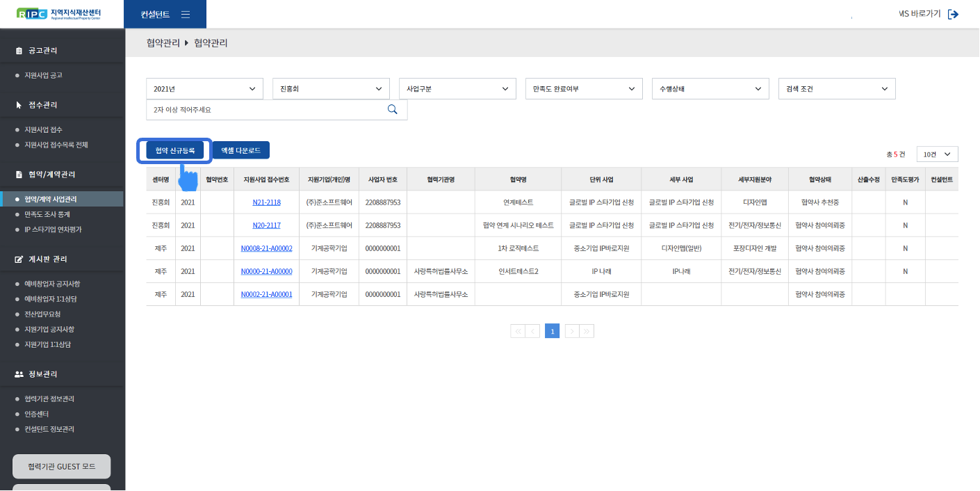Open the 수행상태 dropdown
This screenshot has width=980, height=491.
click(x=710, y=89)
